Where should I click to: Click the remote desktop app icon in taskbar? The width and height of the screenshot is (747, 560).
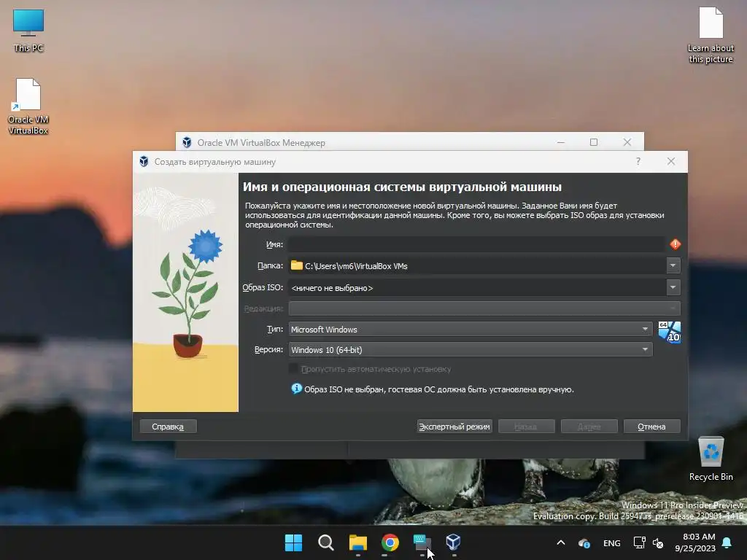coord(422,542)
